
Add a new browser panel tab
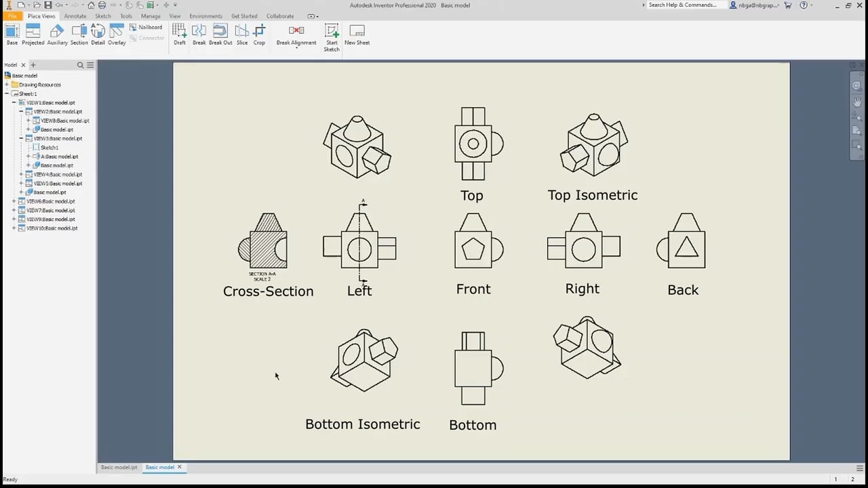pyautogui.click(x=33, y=65)
